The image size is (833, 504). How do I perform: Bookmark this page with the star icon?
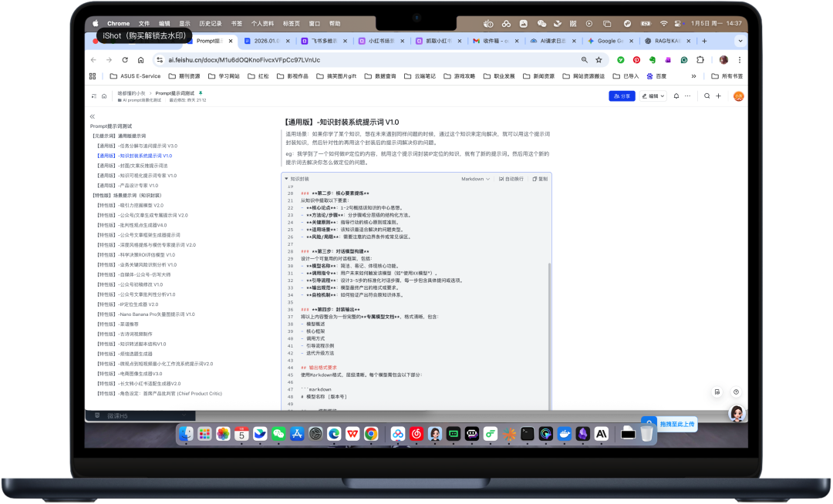coord(599,60)
